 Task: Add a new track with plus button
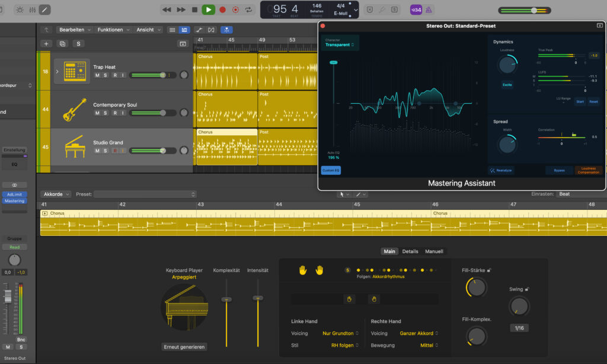coord(46,44)
